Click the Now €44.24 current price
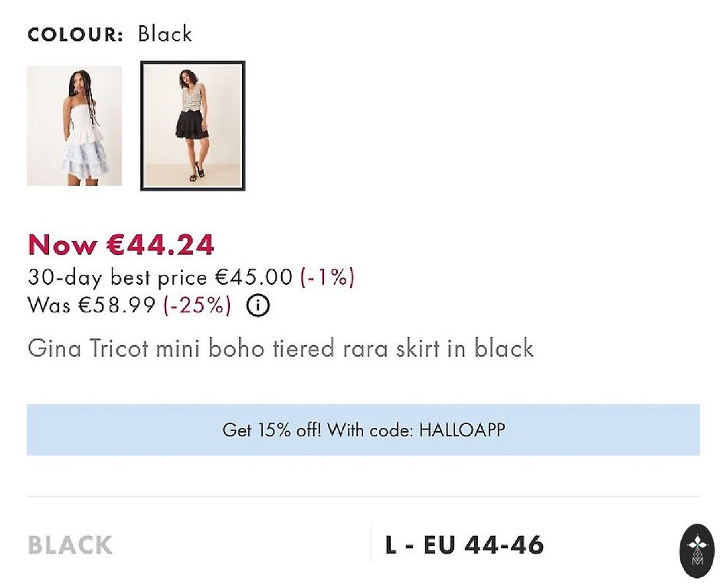The width and height of the screenshot is (727, 588). 121,245
